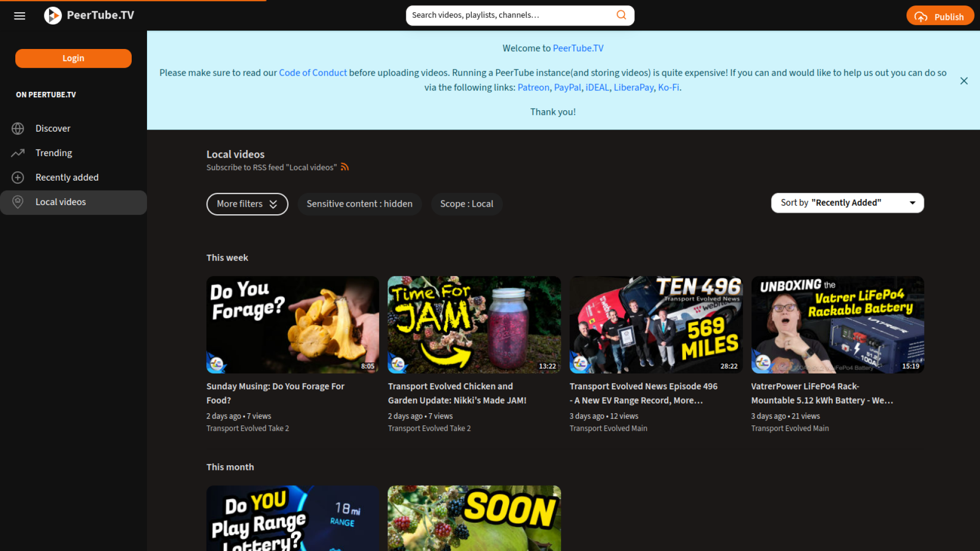Open the hamburger navigation menu
Image resolution: width=980 pixels, height=551 pixels.
coord(19,16)
